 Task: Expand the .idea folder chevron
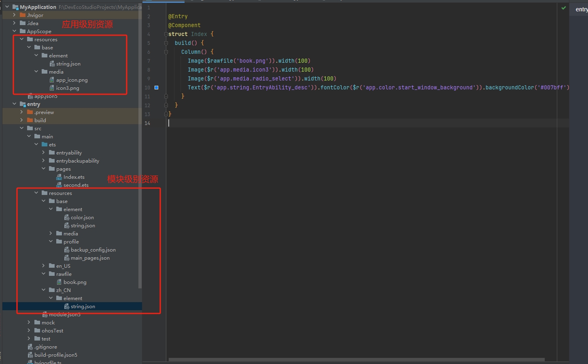[x=15, y=23]
